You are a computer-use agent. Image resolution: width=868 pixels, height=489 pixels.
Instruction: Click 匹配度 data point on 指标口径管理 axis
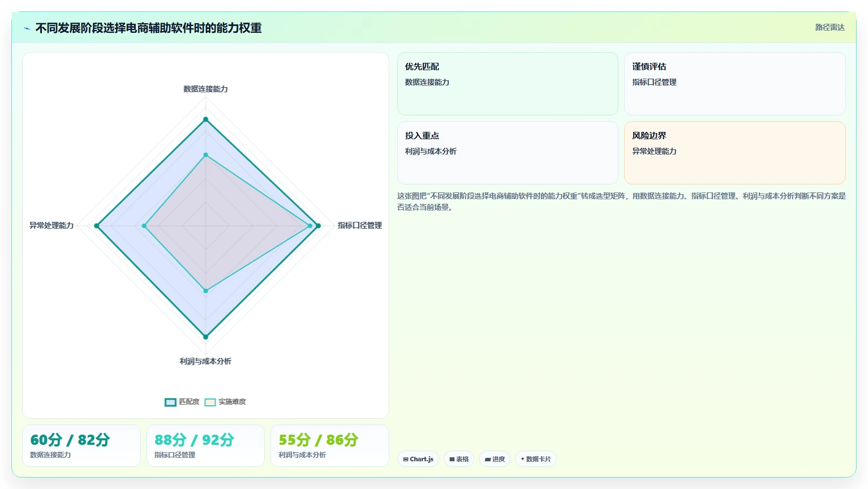point(318,226)
